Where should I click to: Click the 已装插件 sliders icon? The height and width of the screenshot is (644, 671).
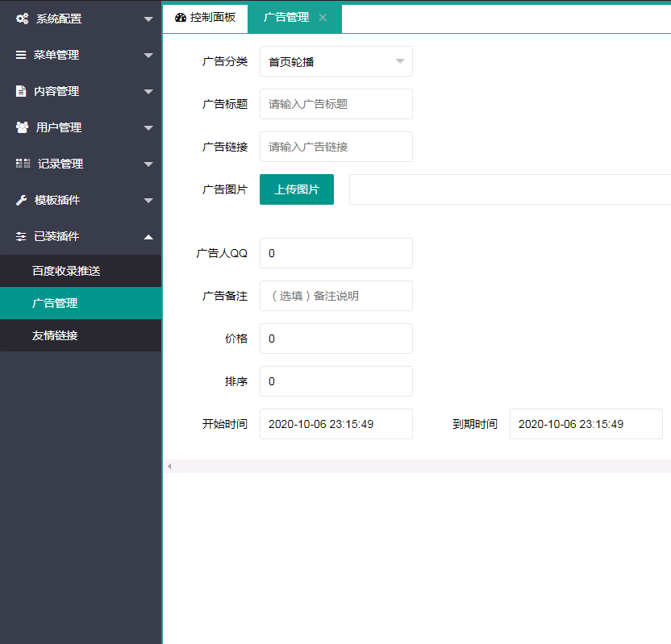coord(21,236)
